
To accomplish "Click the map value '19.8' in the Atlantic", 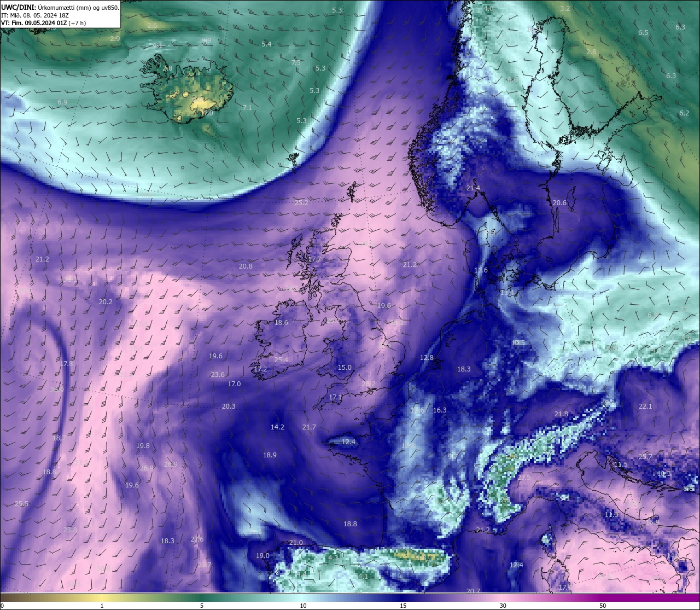I will tap(143, 446).
